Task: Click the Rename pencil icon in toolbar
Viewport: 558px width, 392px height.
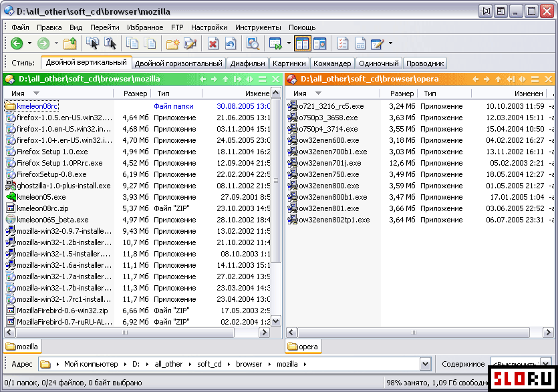Action: [x=190, y=43]
